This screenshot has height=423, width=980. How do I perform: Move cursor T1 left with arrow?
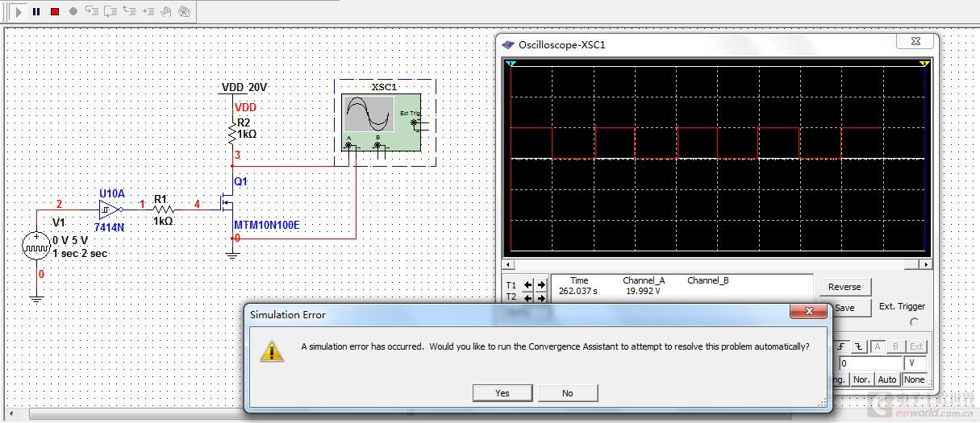click(528, 284)
